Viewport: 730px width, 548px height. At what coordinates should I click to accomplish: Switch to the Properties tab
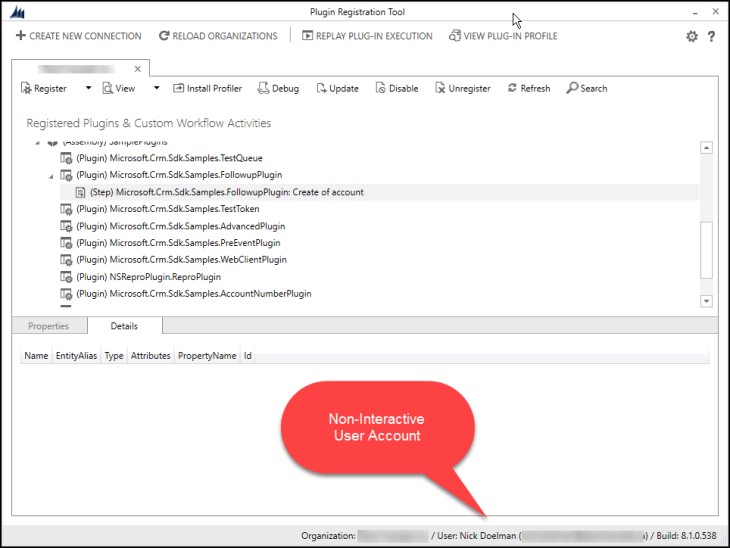tap(49, 326)
